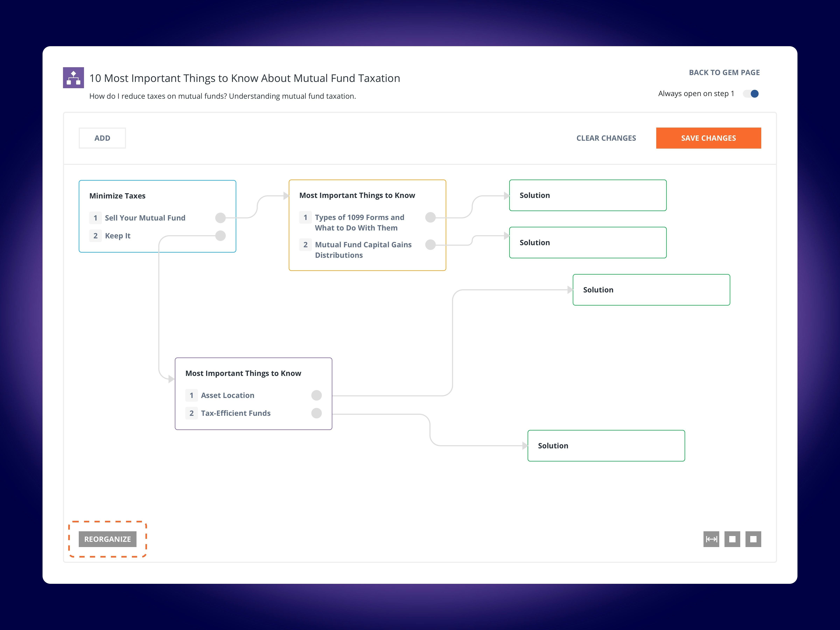Click the Types of 1099 Forms connector dot
The width and height of the screenshot is (840, 630).
[x=430, y=217]
